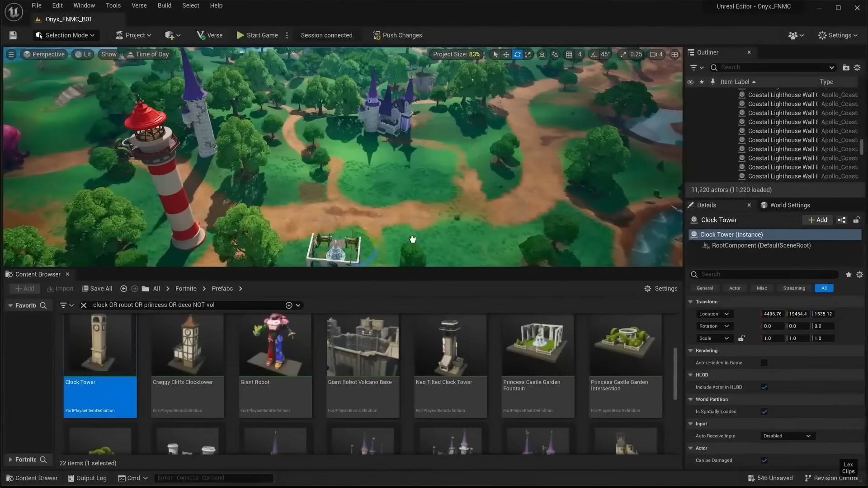The width and height of the screenshot is (868, 488).
Task: Open Content Browser Settings
Action: pos(660,289)
